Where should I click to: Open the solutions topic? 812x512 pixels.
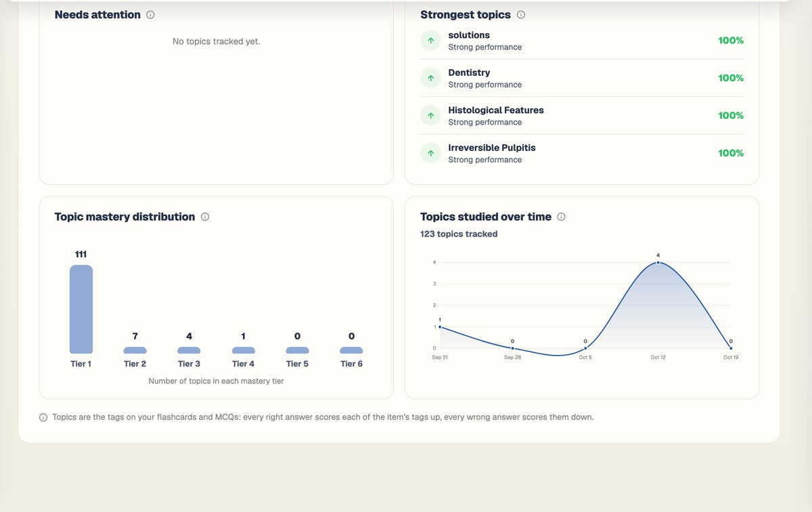click(582, 41)
